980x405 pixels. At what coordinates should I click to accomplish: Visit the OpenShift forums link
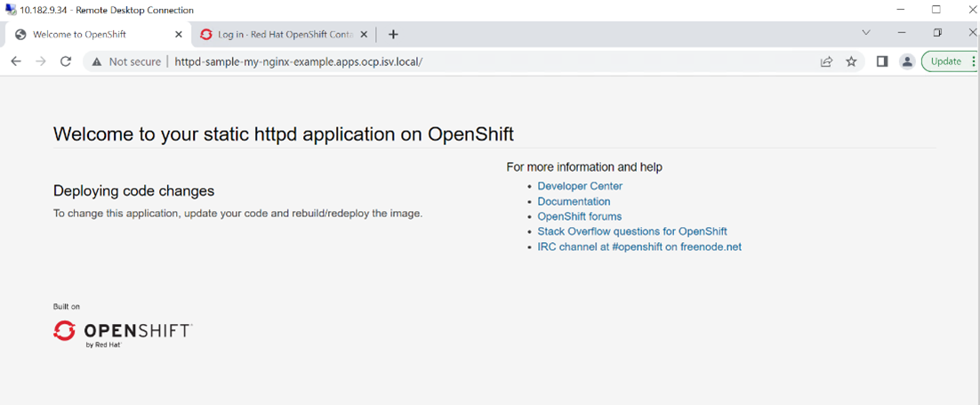coord(579,216)
